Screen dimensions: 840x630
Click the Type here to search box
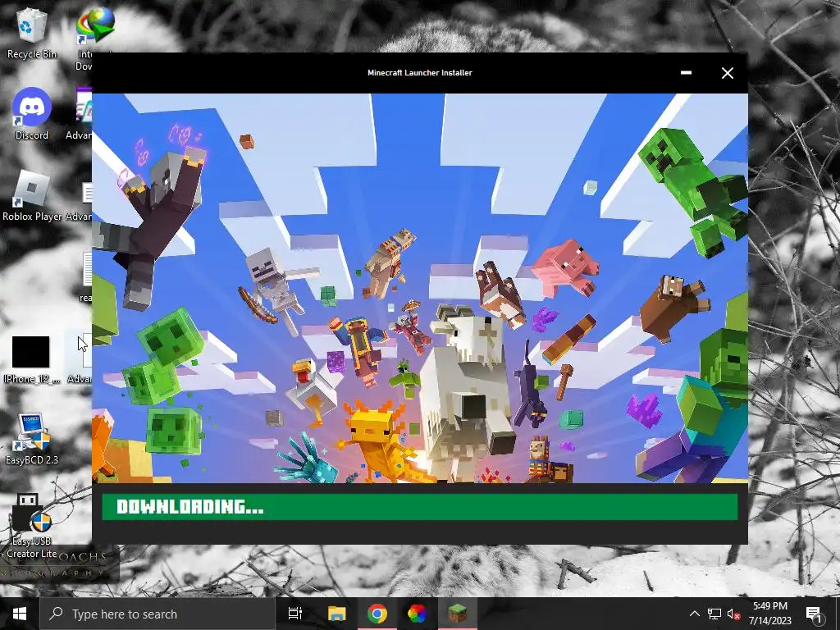click(x=157, y=614)
